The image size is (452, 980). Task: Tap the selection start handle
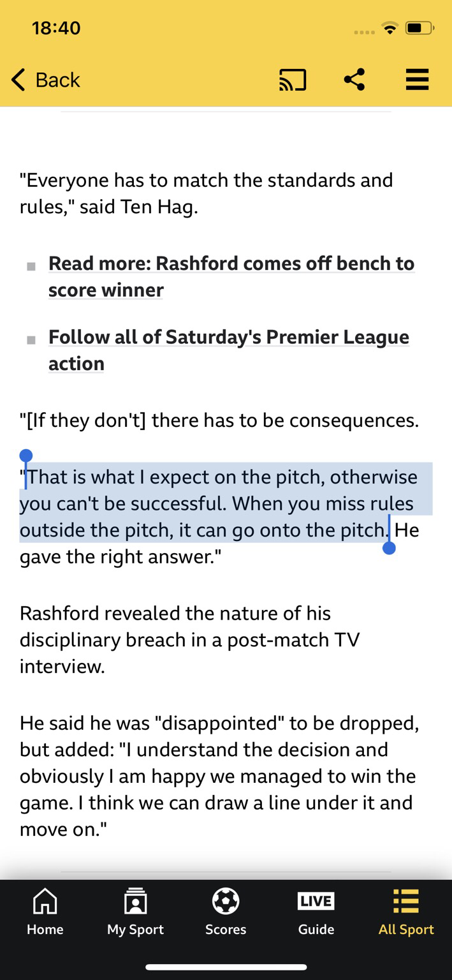coord(26,456)
